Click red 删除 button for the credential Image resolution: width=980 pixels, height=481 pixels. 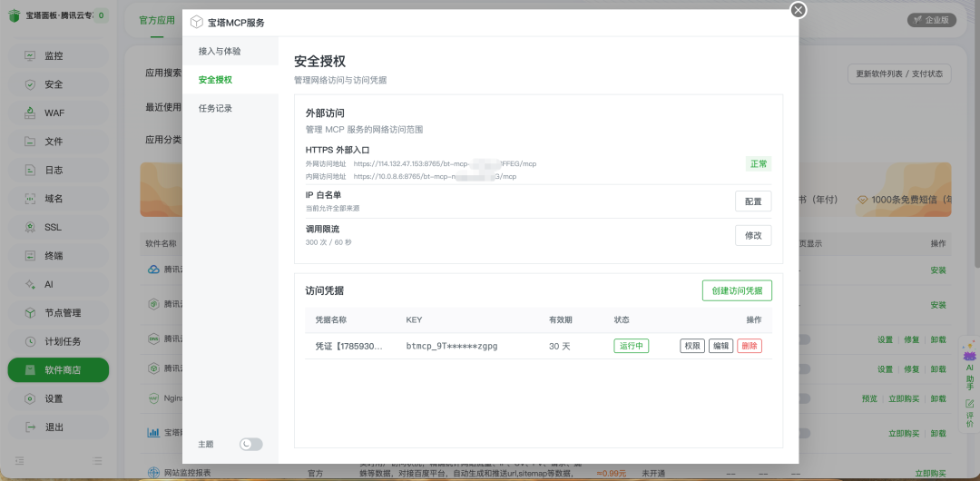[x=750, y=346]
